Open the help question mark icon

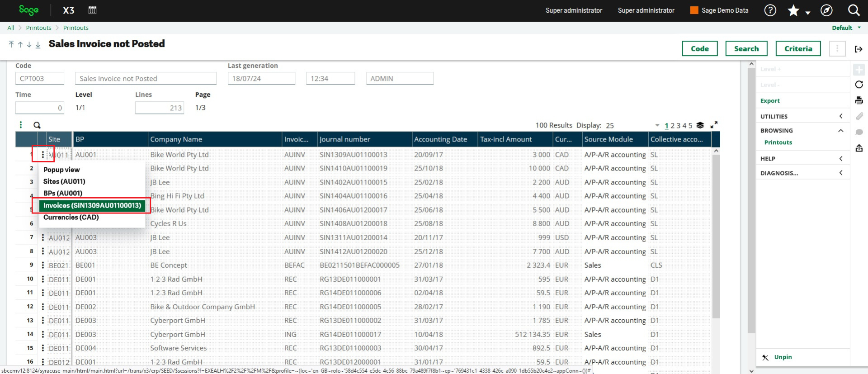[770, 10]
